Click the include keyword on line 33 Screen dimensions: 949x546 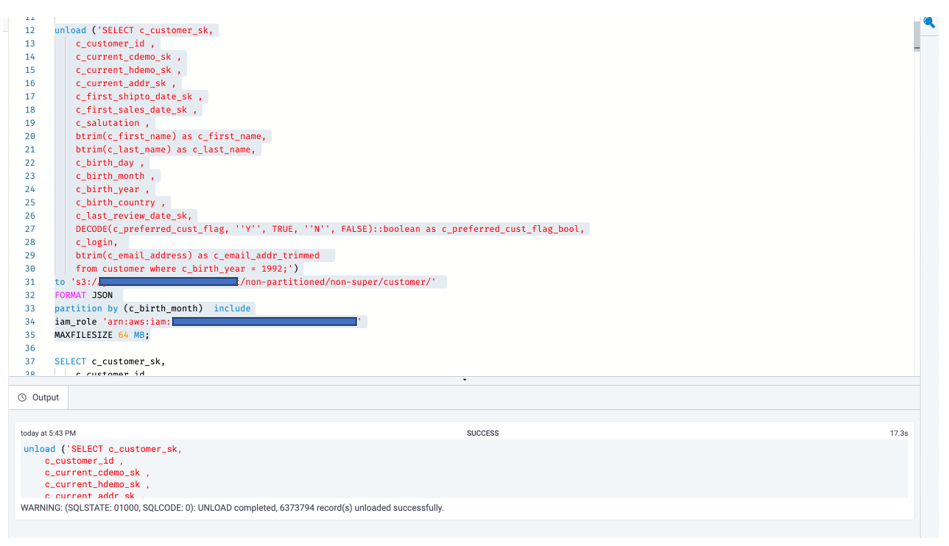pyautogui.click(x=232, y=309)
